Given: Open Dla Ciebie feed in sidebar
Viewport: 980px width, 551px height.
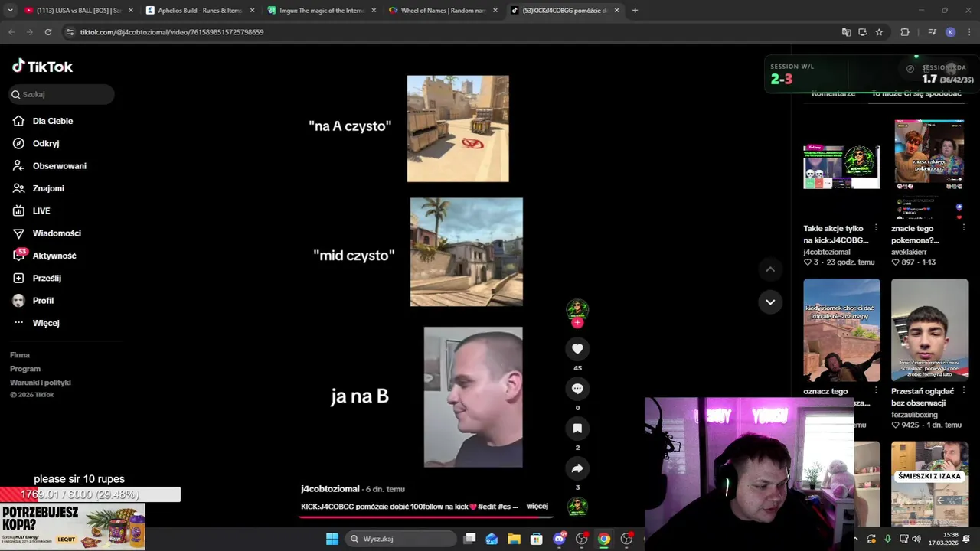Looking at the screenshot, I should tap(52, 121).
